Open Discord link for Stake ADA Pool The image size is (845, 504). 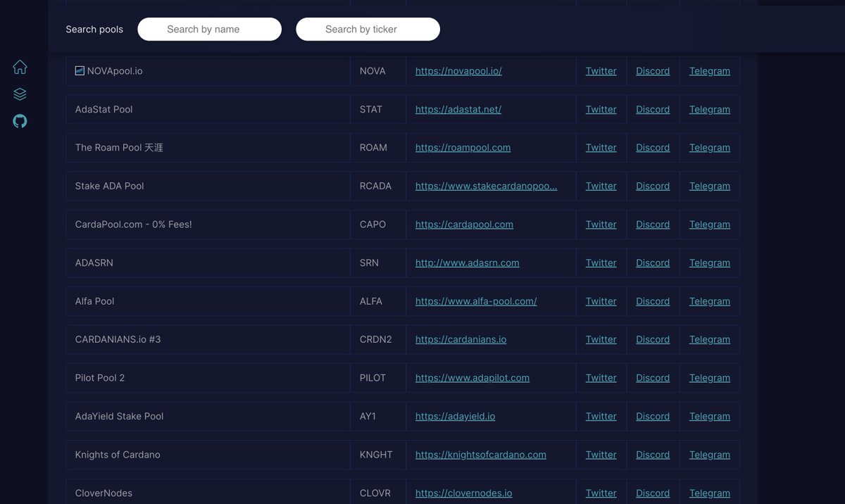pos(653,186)
